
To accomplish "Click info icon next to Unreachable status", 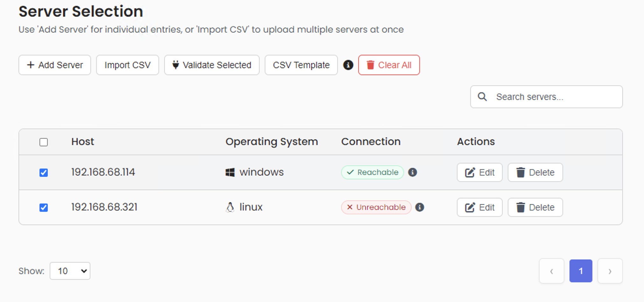I will click(420, 207).
